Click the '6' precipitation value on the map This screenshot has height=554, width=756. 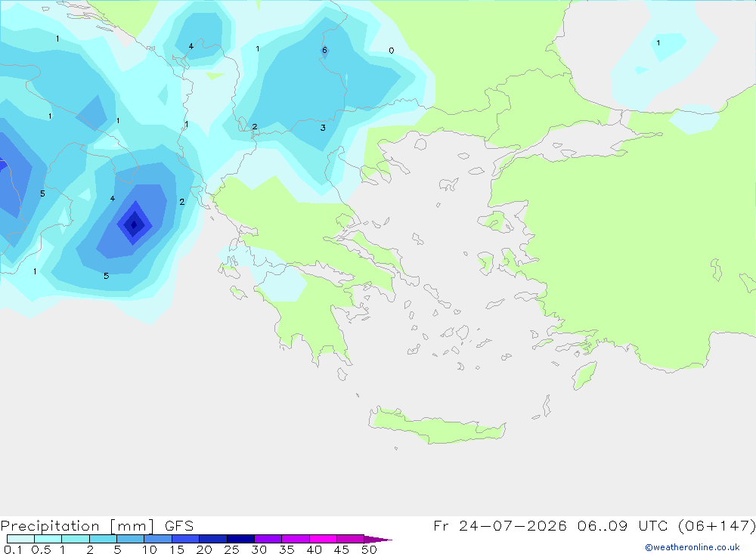[324, 50]
